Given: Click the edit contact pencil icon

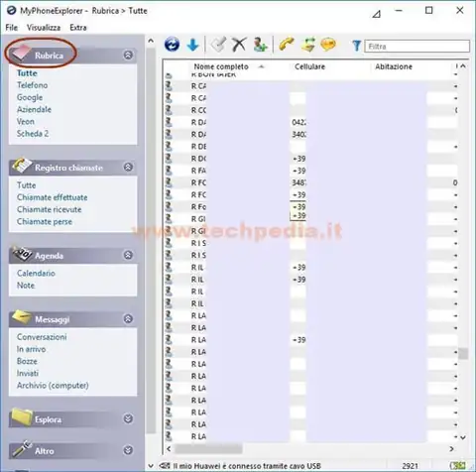Looking at the screenshot, I should pos(218,45).
